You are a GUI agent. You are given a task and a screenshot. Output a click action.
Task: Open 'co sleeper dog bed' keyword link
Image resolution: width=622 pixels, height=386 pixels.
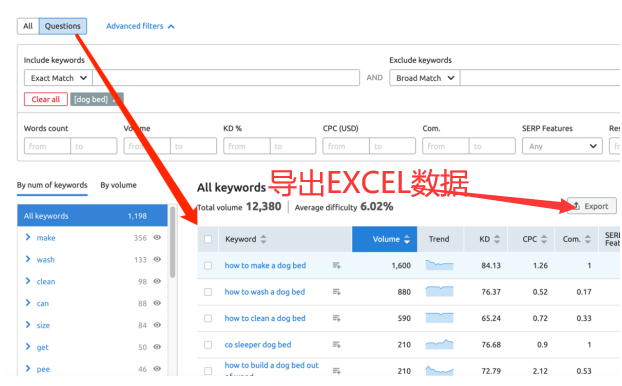(x=258, y=345)
